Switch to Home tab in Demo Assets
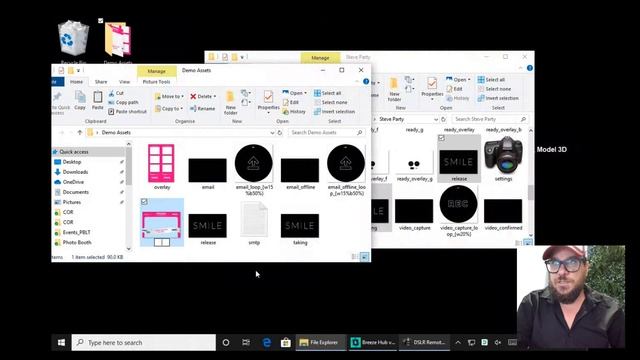 coord(76,82)
